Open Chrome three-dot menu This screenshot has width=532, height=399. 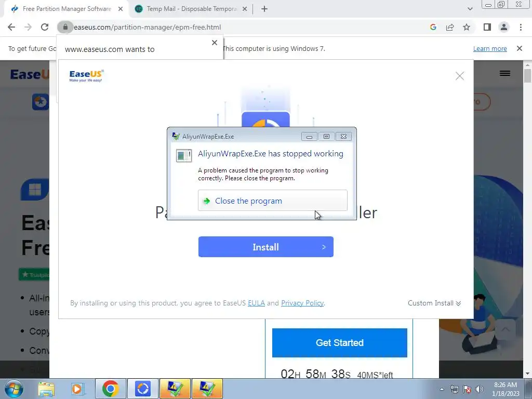521,27
